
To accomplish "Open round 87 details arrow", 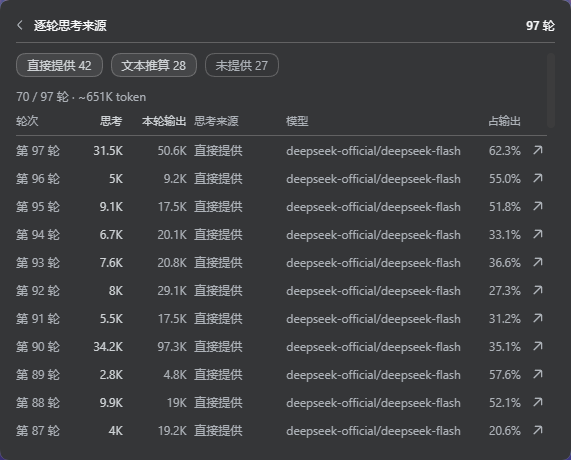I will (x=538, y=430).
